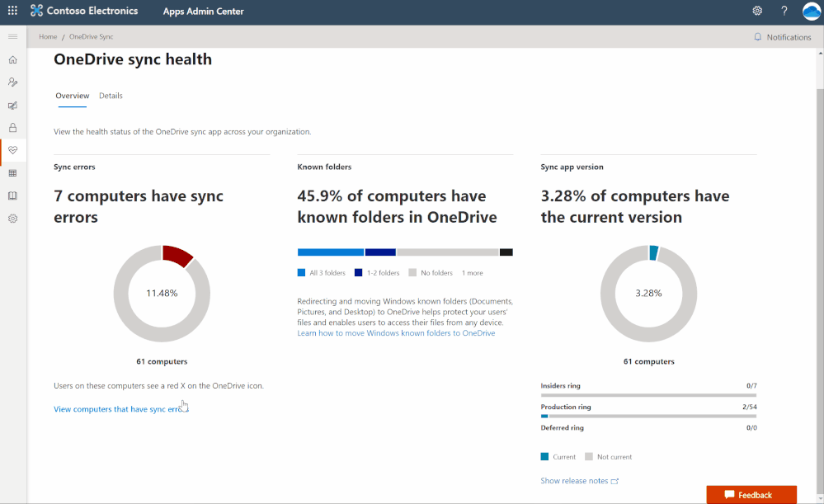Open the book learn icon in sidebar
Image resolution: width=824 pixels, height=504 pixels.
coord(12,196)
